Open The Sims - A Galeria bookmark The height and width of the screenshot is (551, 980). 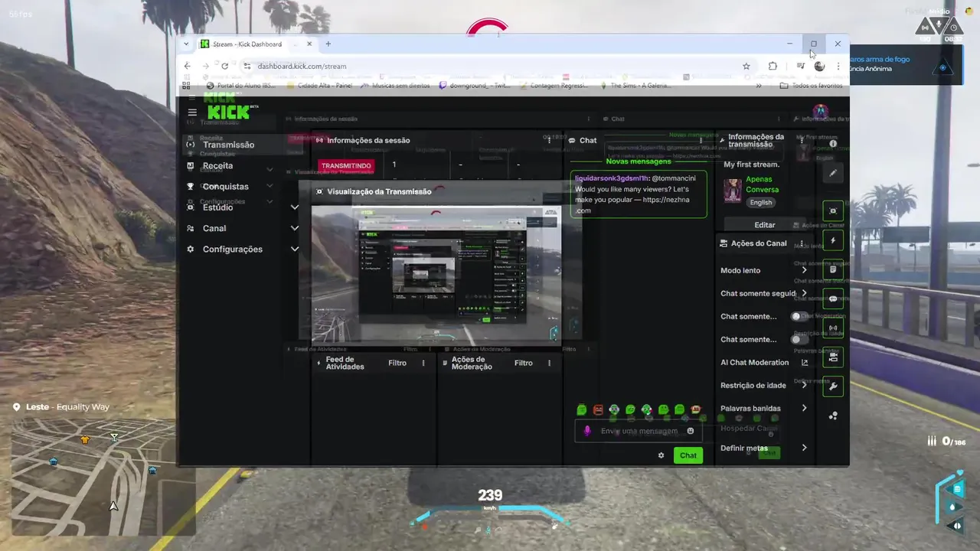click(x=635, y=86)
